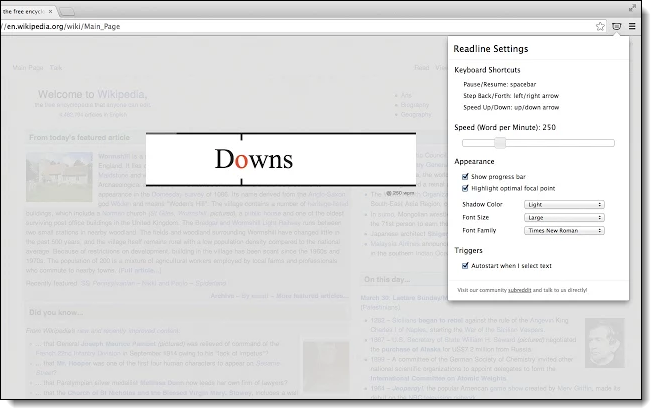
Task: Click the William Seward portrait thumbnail
Action: point(605,343)
